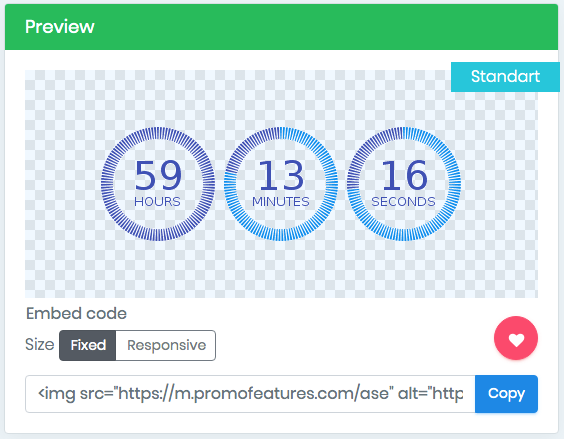Select the Fixed size option
564x439 pixels.
[x=88, y=345]
